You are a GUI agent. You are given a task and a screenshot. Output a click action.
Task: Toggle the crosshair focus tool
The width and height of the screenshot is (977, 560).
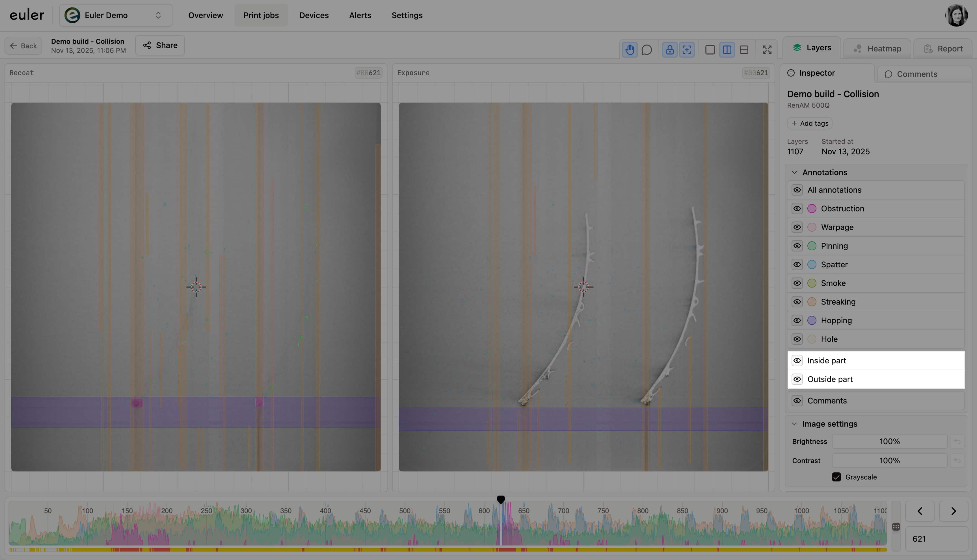click(687, 50)
